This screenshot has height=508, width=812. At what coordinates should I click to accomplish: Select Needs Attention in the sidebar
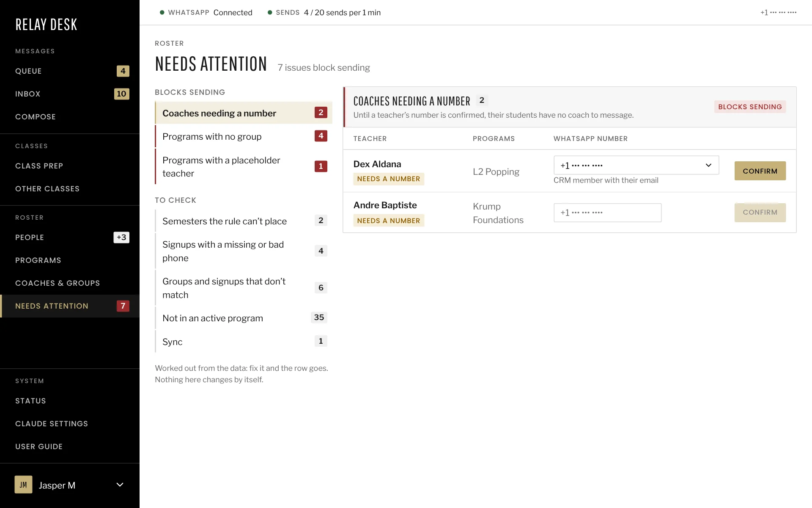click(70, 306)
